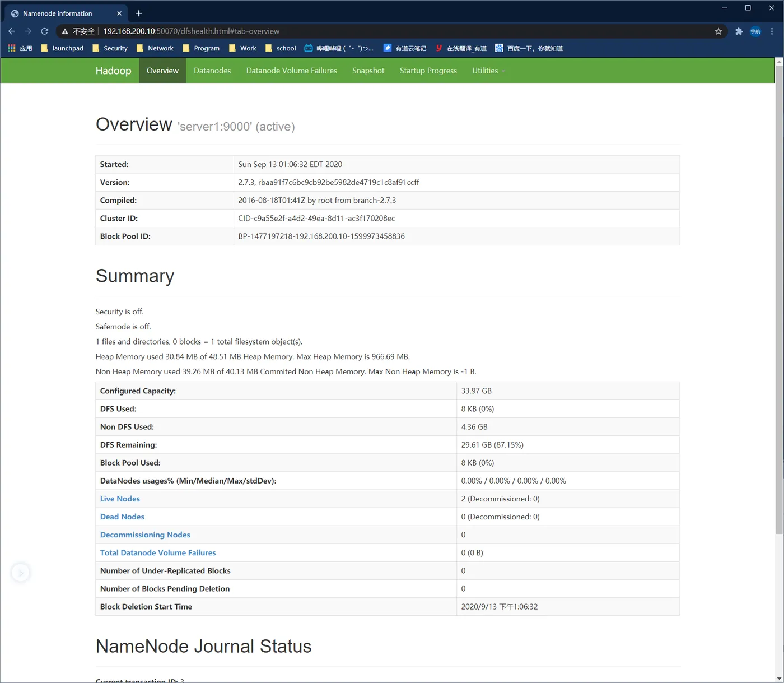
Task: Open the 有道云笔记 bookmark
Action: point(405,48)
